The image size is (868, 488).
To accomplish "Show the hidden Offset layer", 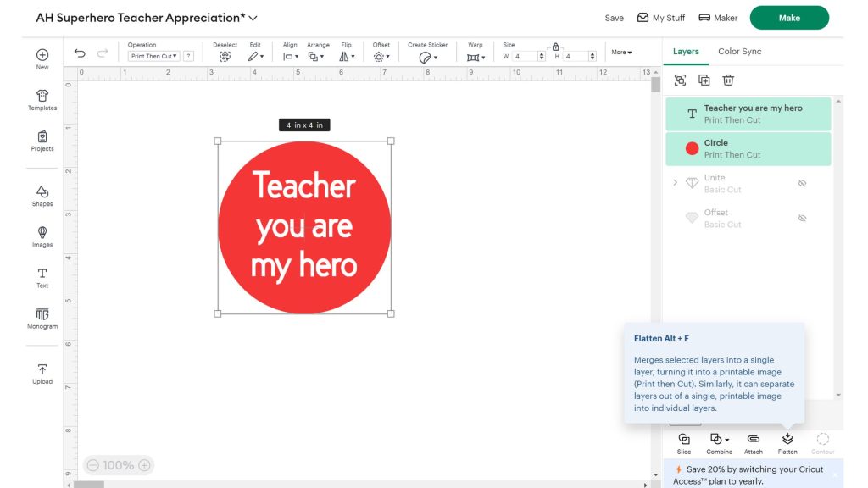I will click(802, 218).
